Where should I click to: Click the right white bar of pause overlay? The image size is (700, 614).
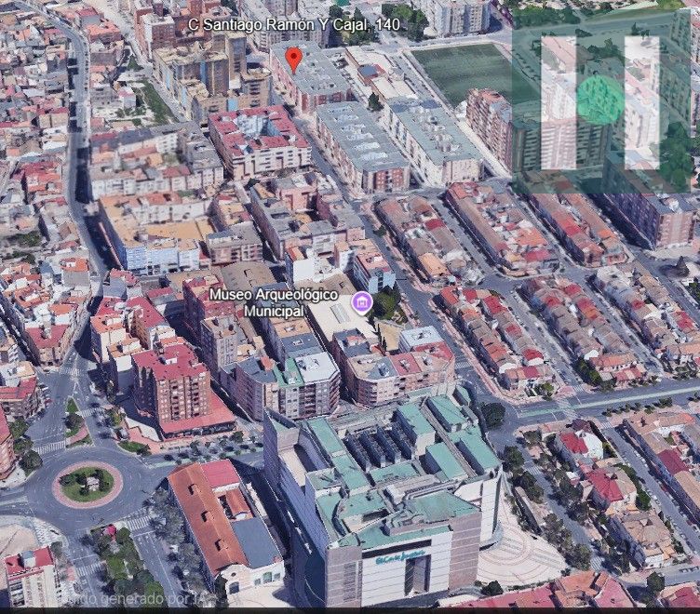[x=641, y=102]
